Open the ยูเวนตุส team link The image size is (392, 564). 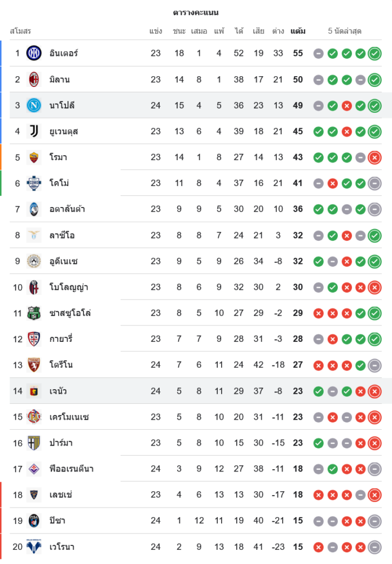coord(64,131)
